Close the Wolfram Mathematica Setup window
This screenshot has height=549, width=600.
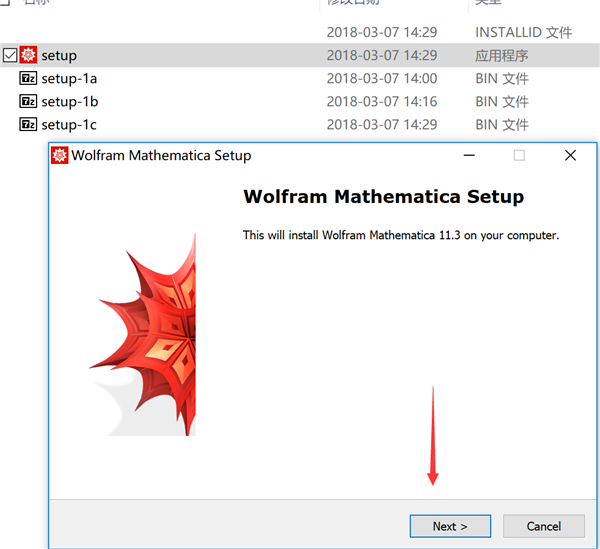tap(570, 155)
